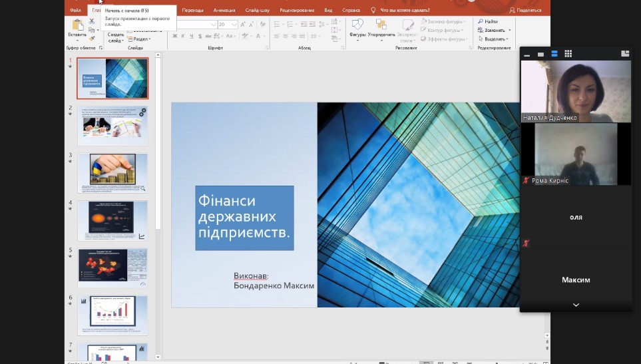The width and height of the screenshot is (641, 364).
Task: Switch Zoom panel to gallery grid view
Action: (568, 54)
